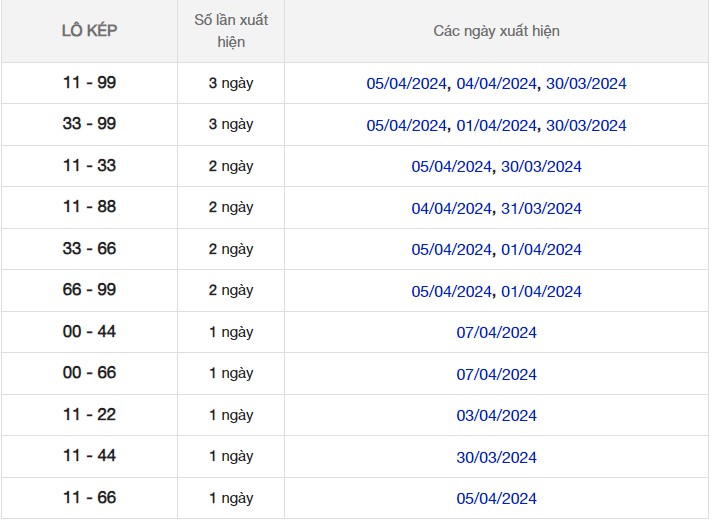Click the Số lần xuất hiện column header

coord(230,31)
